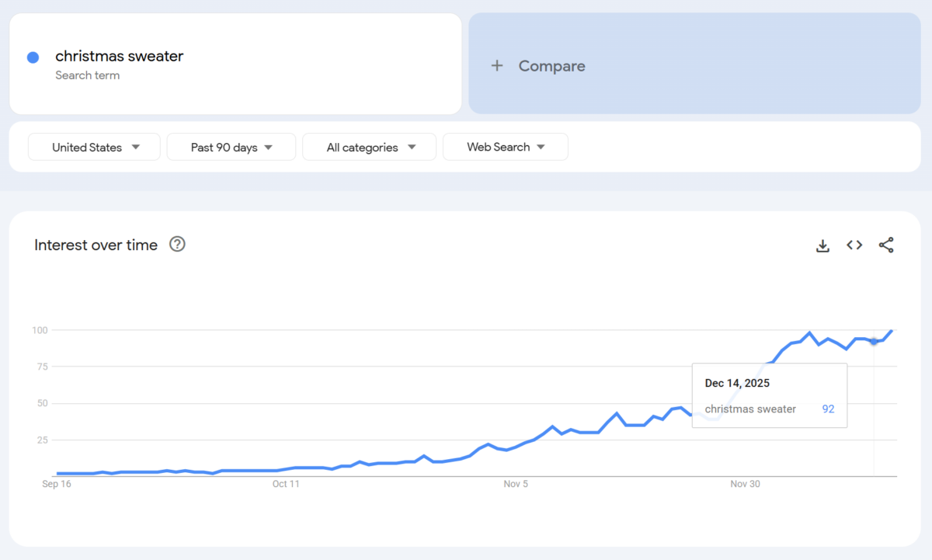Image resolution: width=932 pixels, height=560 pixels.
Task: Select the share icon next to embed
Action: 885,245
